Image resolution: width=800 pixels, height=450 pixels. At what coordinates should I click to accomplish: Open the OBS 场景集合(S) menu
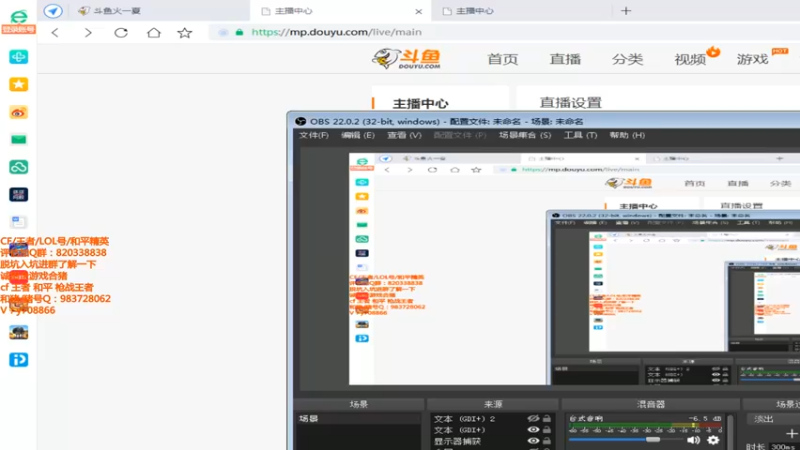tap(525, 135)
